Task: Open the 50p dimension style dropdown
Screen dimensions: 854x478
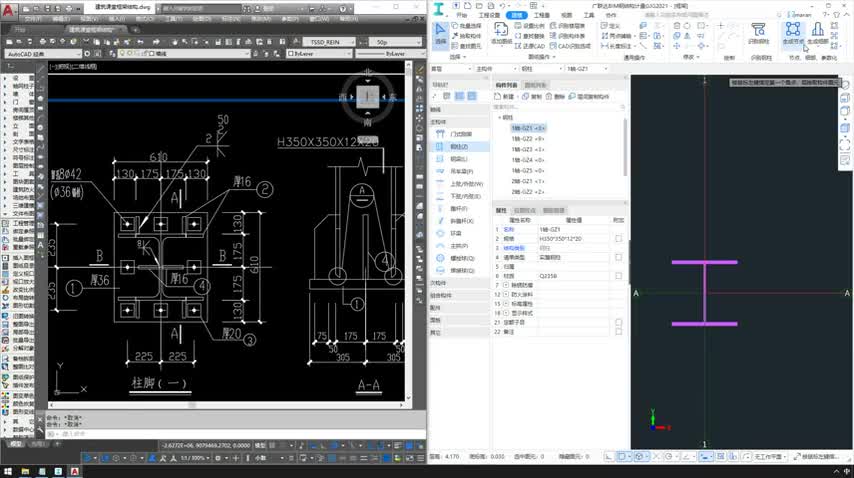Action: click(x=395, y=42)
